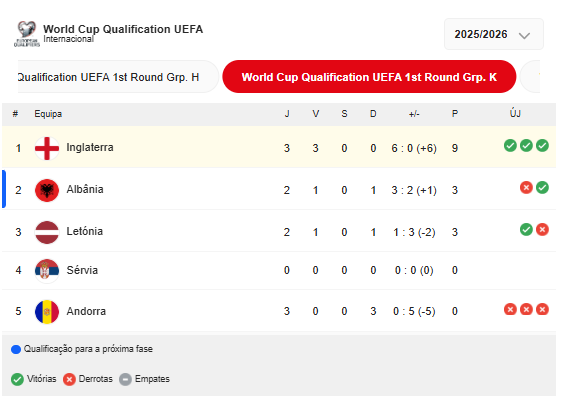Image resolution: width=566 pixels, height=412 pixels.
Task: Open the Sérvia team link
Action: 82,270
